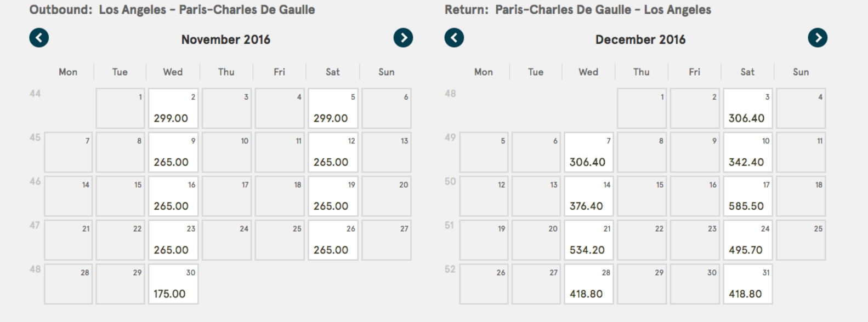This screenshot has width=868, height=322.
Task: Pick December 31 return fare of 418.80
Action: pyautogui.click(x=747, y=284)
